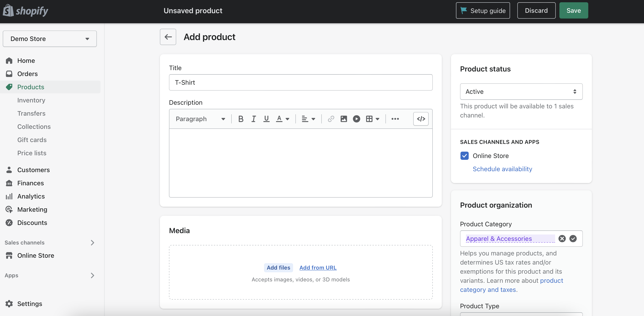644x316 pixels.
Task: Click the insert link icon
Action: [331, 119]
